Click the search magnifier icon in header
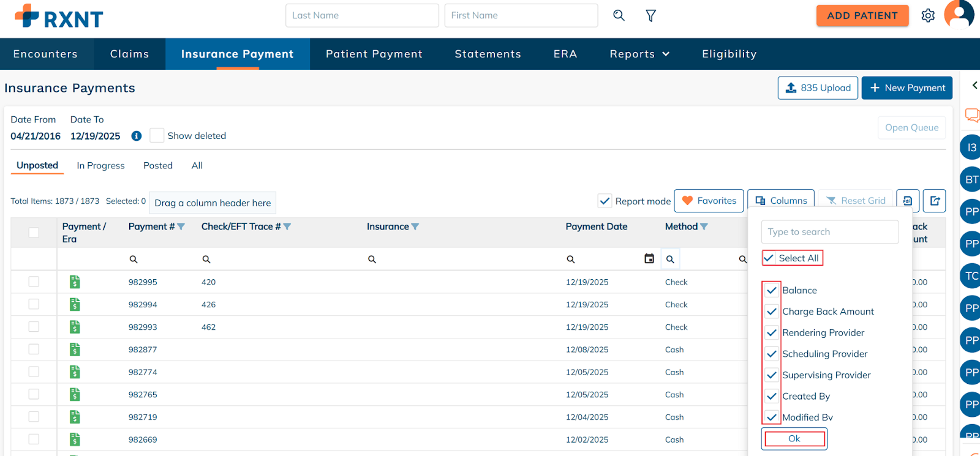 (x=619, y=15)
